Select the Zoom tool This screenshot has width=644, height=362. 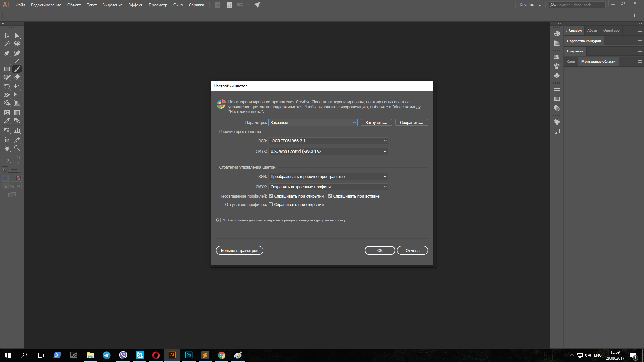(17, 148)
